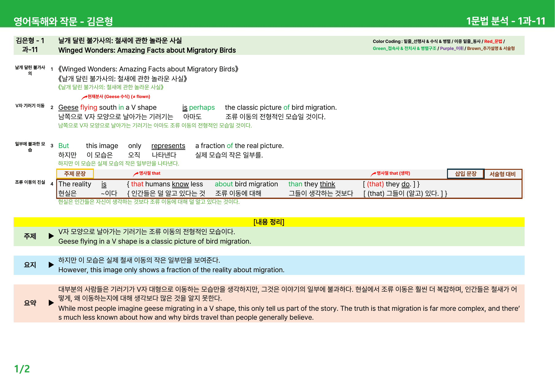
Task: Click the green word But in sentence 3
Action: pyautogui.click(x=64, y=146)
